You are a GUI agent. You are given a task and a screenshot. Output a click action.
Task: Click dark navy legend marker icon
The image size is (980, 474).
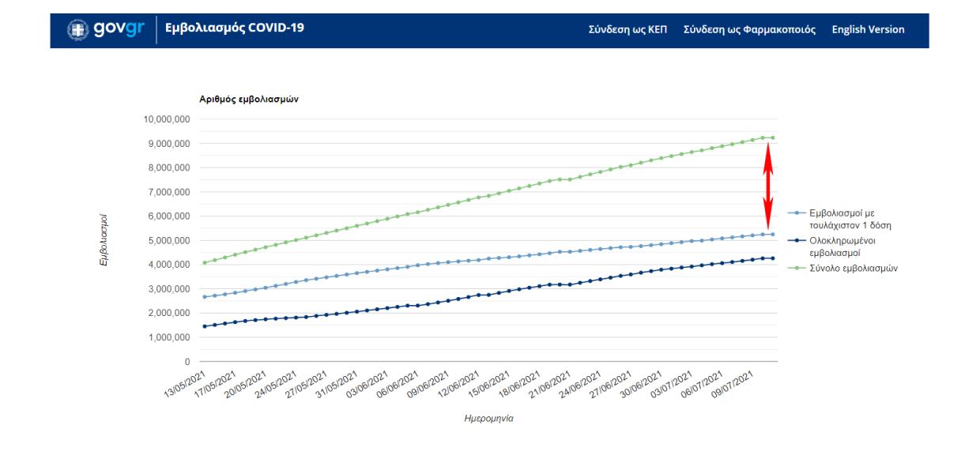tap(797, 241)
